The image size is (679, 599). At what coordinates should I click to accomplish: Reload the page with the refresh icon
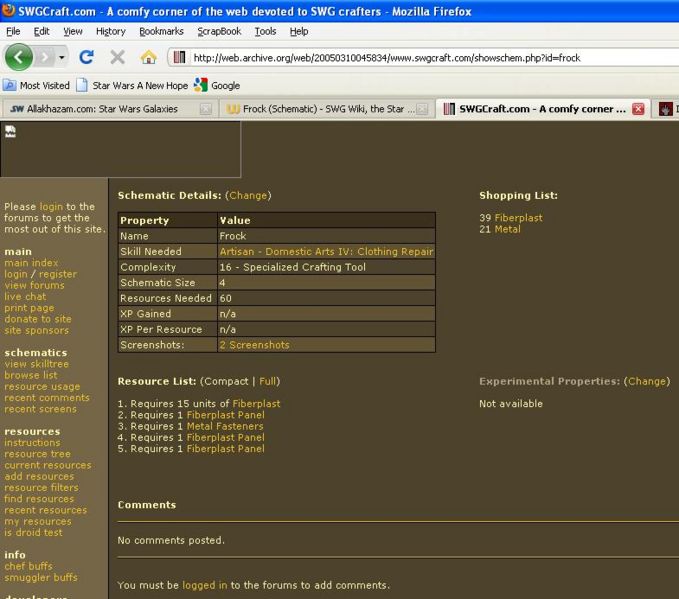point(87,57)
